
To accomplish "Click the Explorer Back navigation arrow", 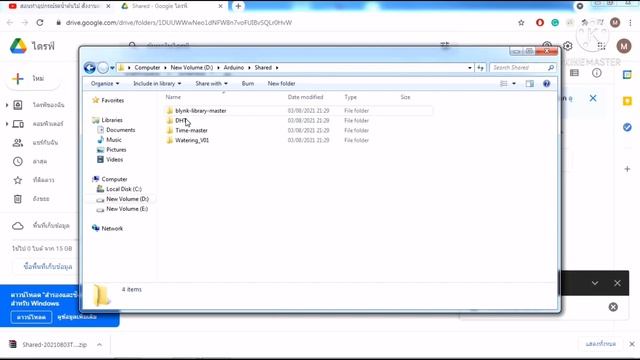I will 89,67.
